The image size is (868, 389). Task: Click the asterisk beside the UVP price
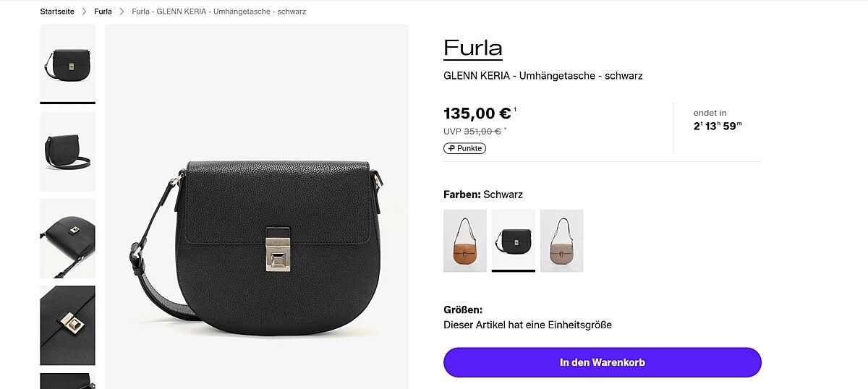[x=506, y=129]
